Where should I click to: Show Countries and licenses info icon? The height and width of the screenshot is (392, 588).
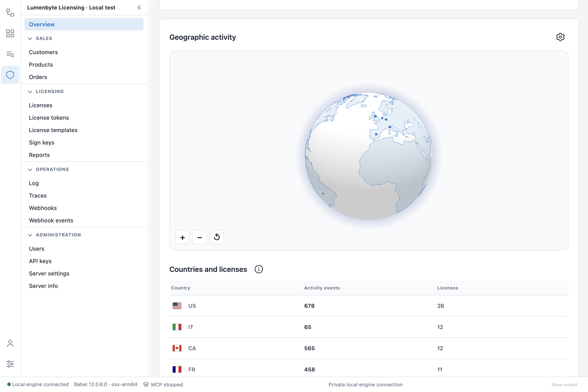[259, 269]
